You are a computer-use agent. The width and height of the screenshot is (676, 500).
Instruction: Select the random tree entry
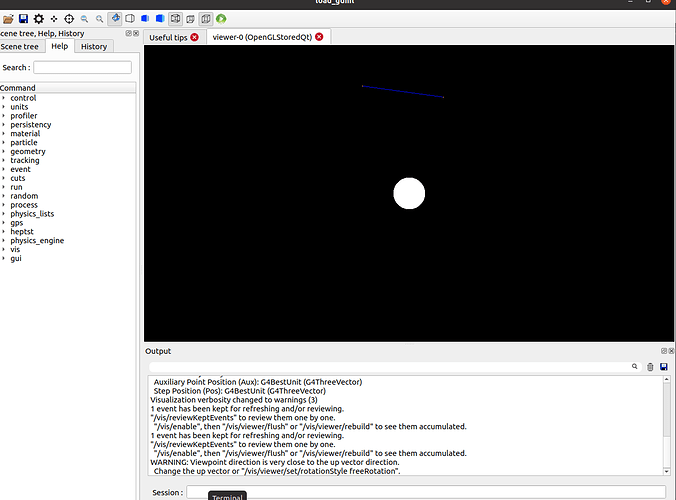[x=24, y=196]
